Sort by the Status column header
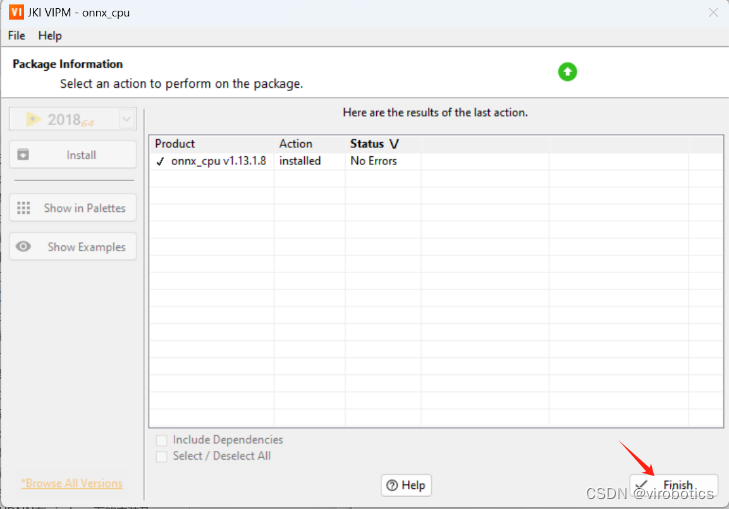 383,144
